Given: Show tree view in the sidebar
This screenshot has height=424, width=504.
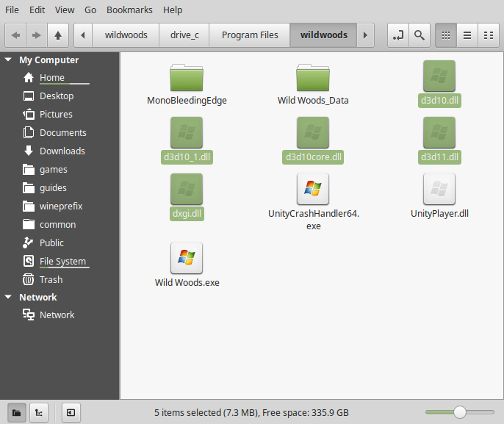Looking at the screenshot, I should click(x=39, y=412).
